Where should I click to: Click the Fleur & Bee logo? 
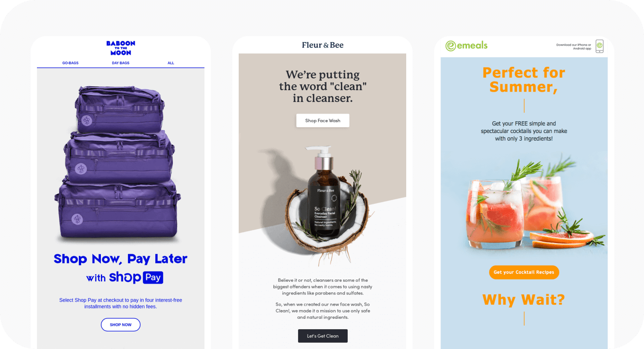coord(322,45)
